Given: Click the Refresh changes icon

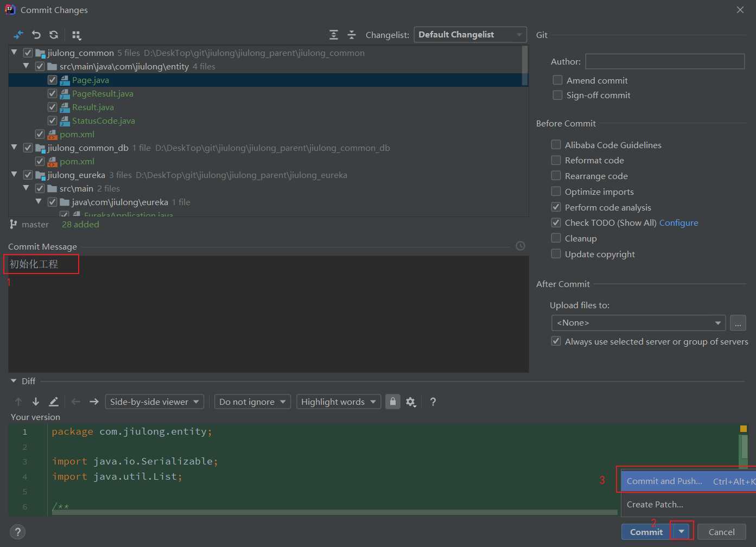Looking at the screenshot, I should (x=54, y=35).
